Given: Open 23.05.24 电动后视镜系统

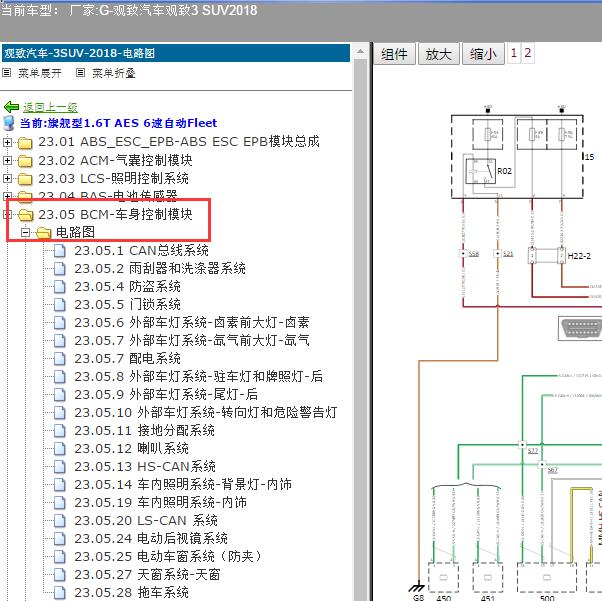Looking at the screenshot, I should pos(151,539).
